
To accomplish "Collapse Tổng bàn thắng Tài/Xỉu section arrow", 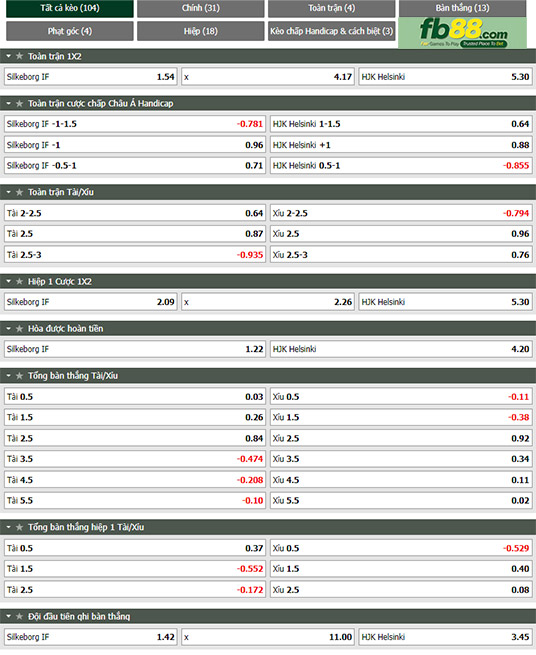I will (x=8, y=376).
